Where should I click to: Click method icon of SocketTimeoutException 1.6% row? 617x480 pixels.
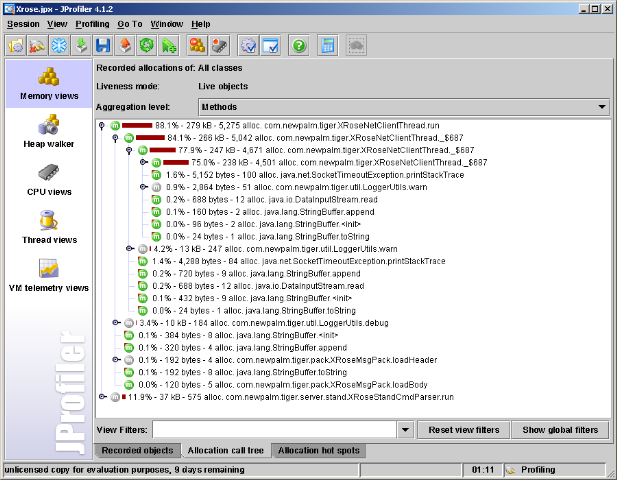[x=156, y=175]
